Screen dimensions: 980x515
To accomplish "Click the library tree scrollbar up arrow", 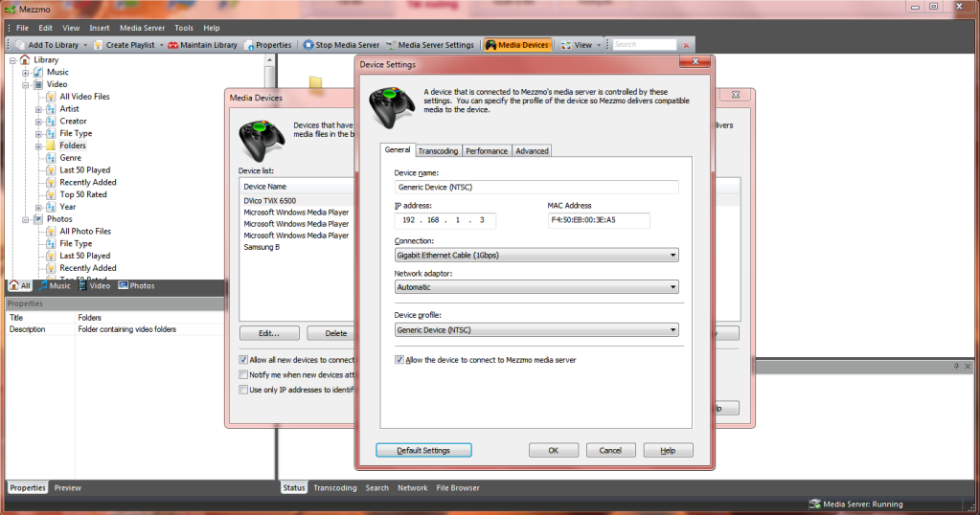I will pyautogui.click(x=270, y=60).
